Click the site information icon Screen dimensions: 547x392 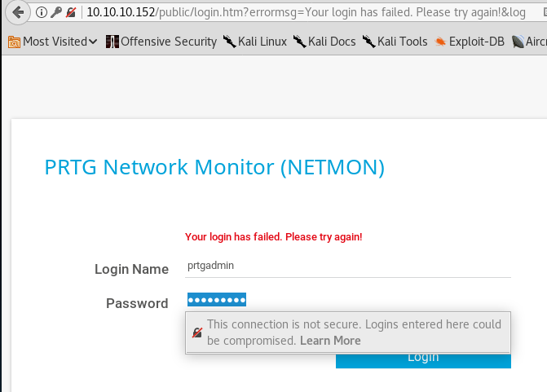41,13
